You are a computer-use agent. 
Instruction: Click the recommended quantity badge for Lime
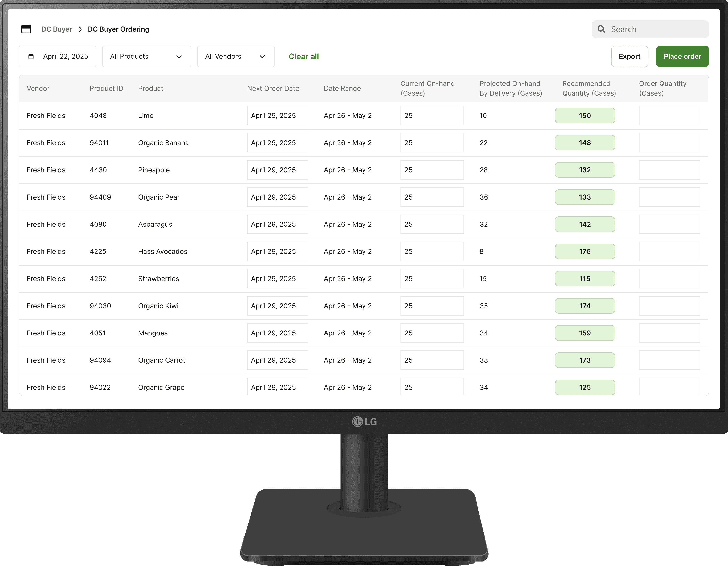click(x=585, y=115)
